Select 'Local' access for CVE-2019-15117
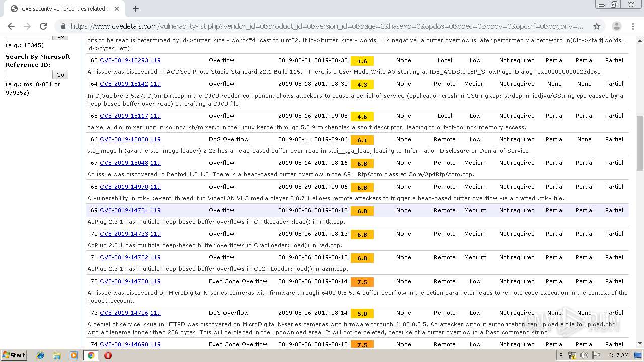Screen dimensions: 644x362 pyautogui.click(x=445, y=116)
